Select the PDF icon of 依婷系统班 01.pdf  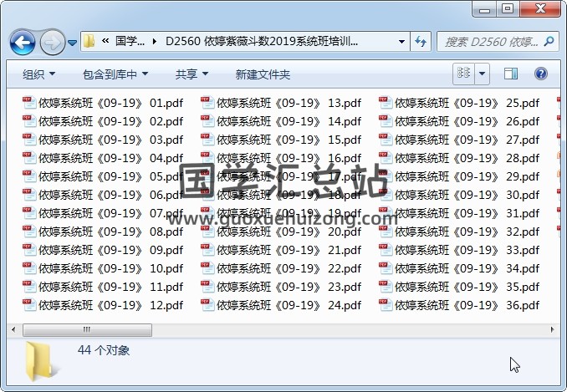29,103
